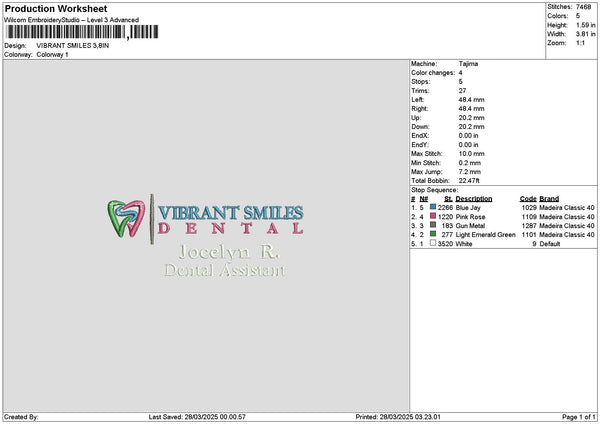Click the Stop Sequence label
This screenshot has width=600, height=424.
click(434, 190)
